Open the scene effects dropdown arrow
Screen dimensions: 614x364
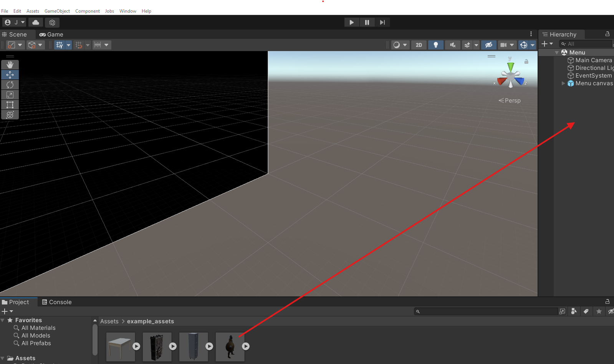476,45
